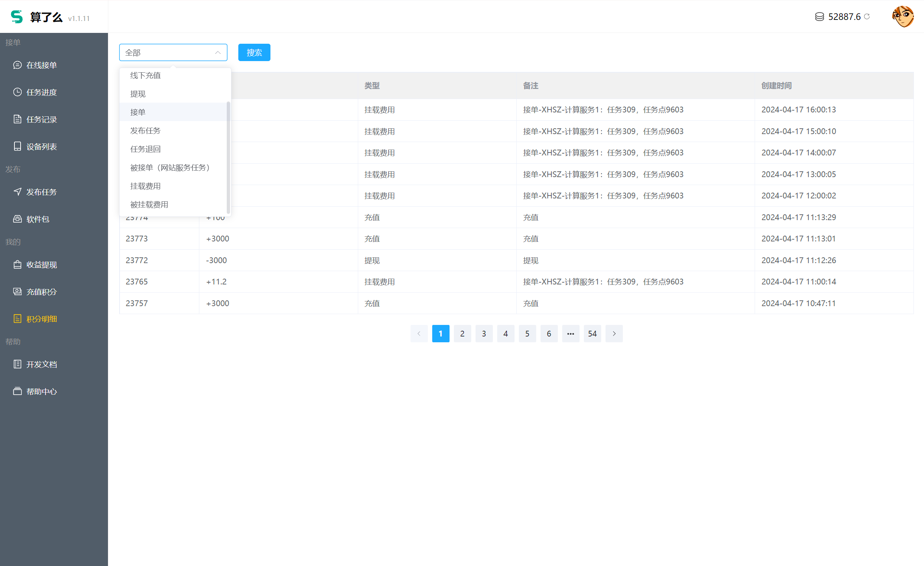
Task: Go to pagination page 54
Action: point(592,334)
